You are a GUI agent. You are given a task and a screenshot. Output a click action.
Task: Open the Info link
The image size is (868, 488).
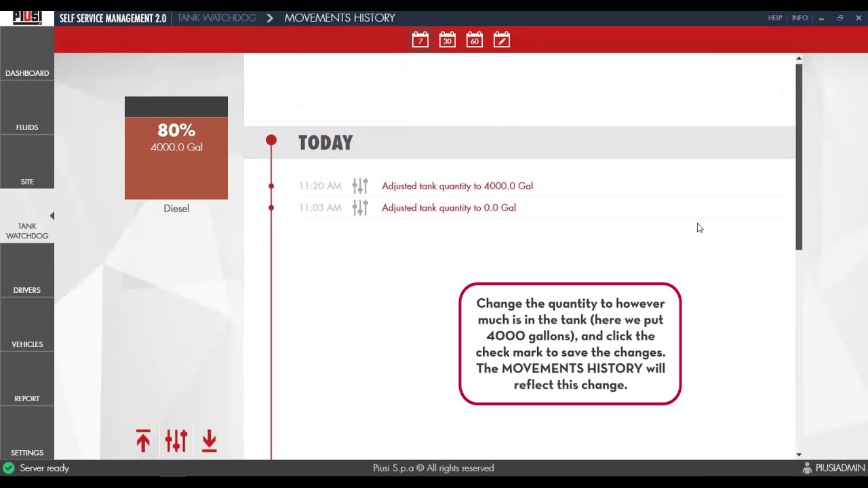point(800,18)
